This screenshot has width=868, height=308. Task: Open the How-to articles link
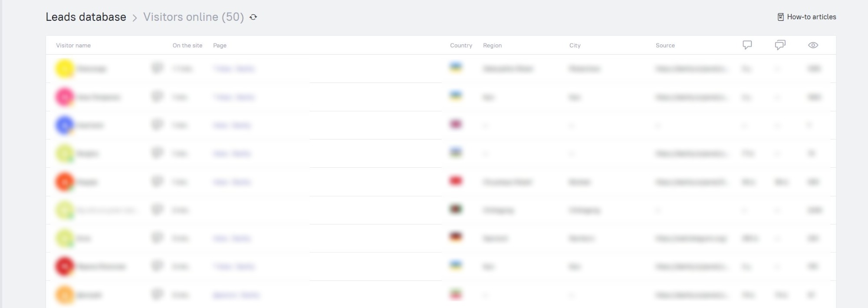(807, 17)
